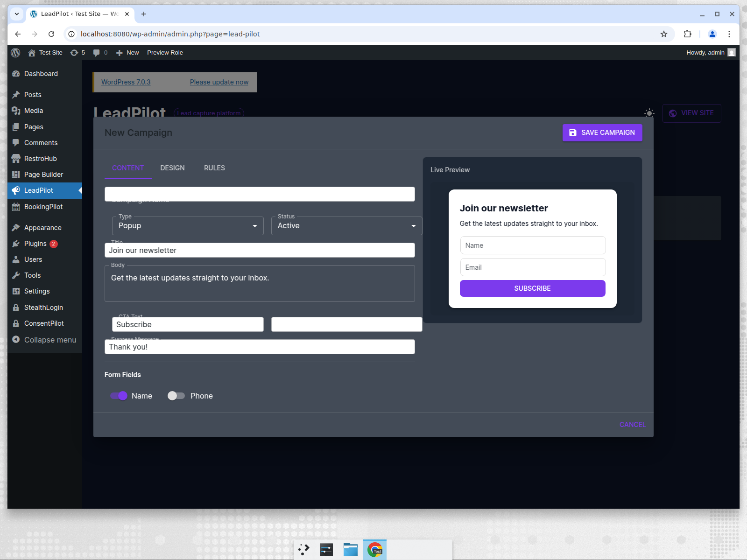Viewport: 747px width, 560px height.
Task: Open the BookingPilot calendar icon
Action: point(16,207)
